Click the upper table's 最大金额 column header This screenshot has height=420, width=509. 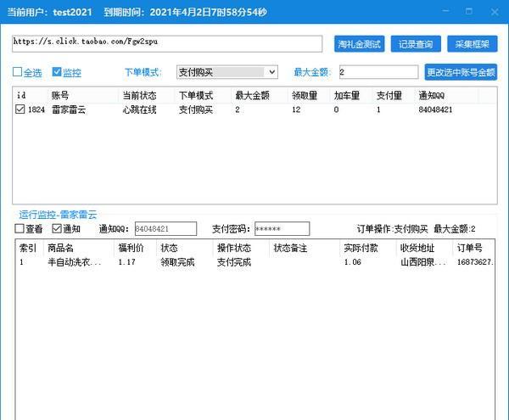click(252, 95)
